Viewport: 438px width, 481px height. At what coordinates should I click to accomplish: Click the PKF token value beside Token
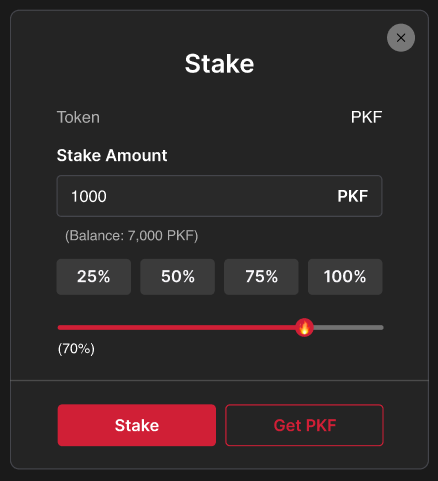(366, 117)
